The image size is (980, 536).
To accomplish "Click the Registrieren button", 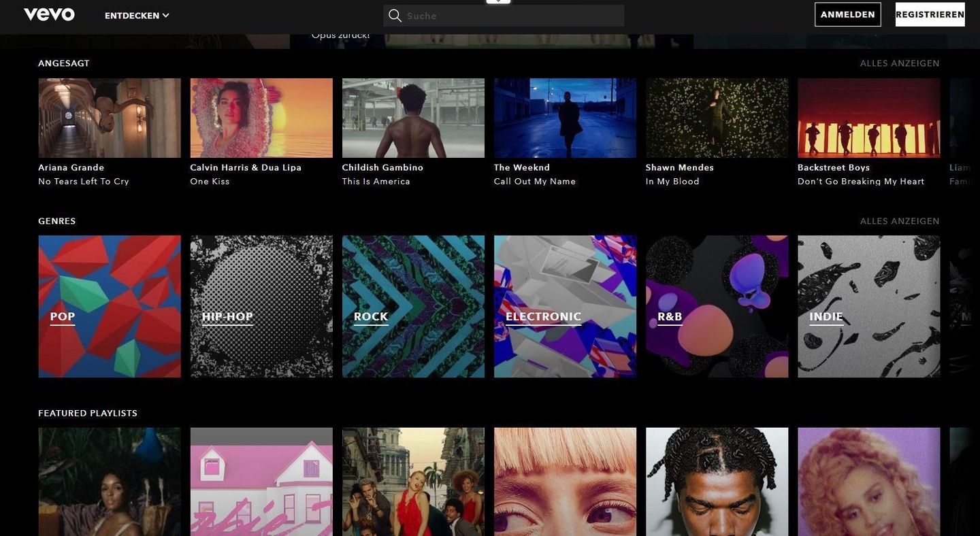I will pyautogui.click(x=930, y=14).
